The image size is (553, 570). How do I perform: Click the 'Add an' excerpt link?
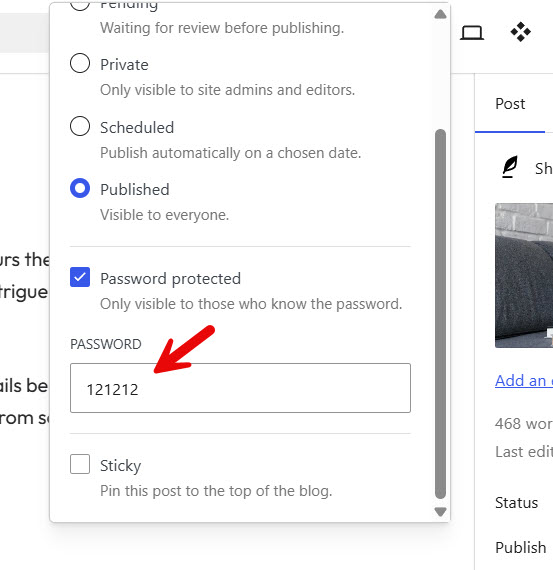(x=524, y=381)
